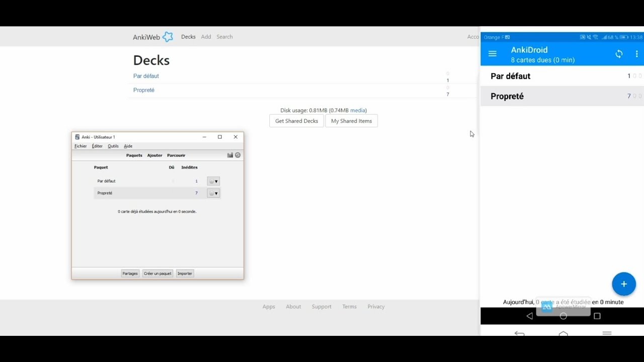Open options dropdown for Par défaut deck in Anki
The image size is (644, 362).
coord(213,181)
